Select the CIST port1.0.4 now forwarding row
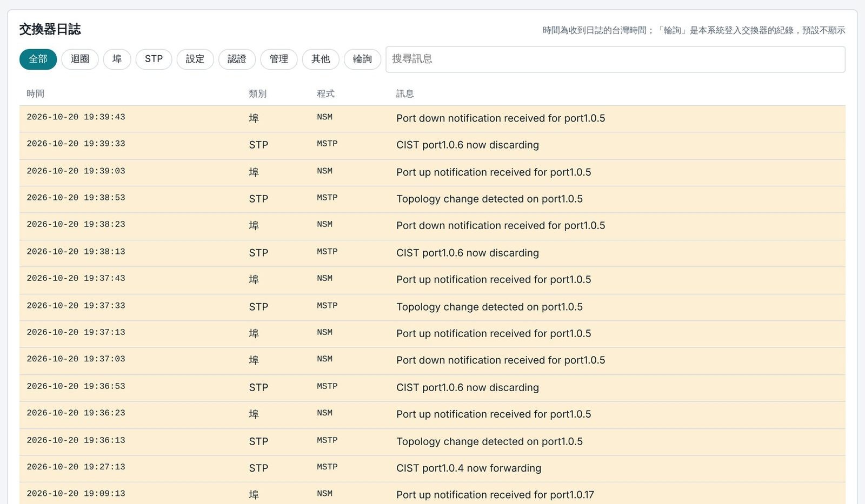This screenshot has height=504, width=865. pyautogui.click(x=432, y=468)
